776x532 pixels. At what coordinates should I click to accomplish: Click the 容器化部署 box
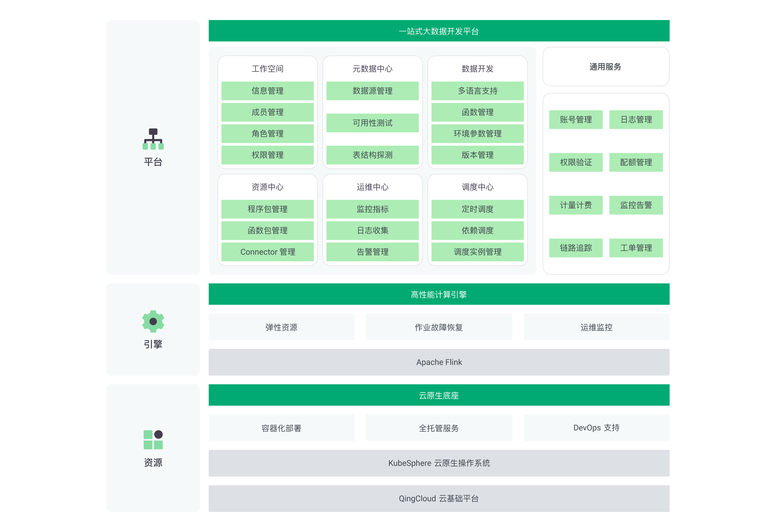282,428
